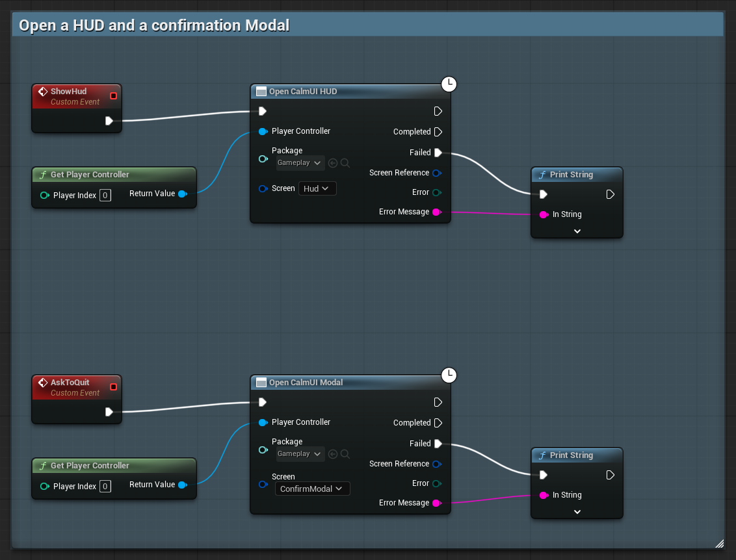Select the Open CalmUI HUD node title

click(303, 92)
